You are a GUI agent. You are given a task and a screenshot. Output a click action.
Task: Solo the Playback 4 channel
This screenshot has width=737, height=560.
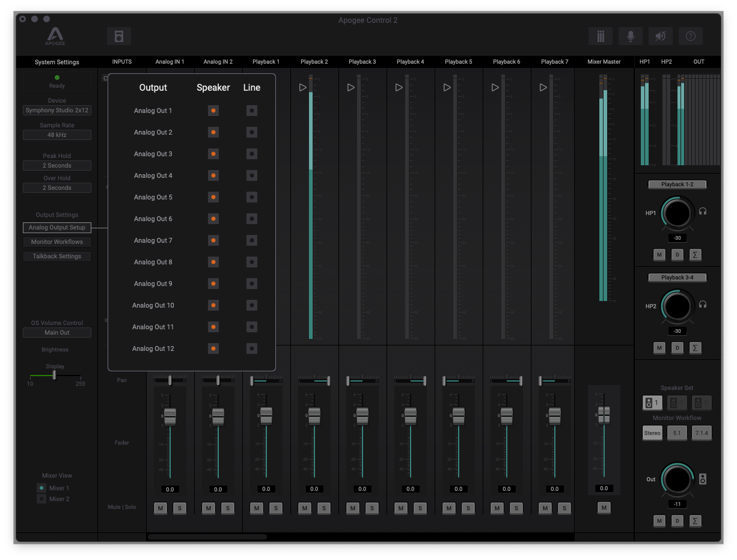point(420,508)
